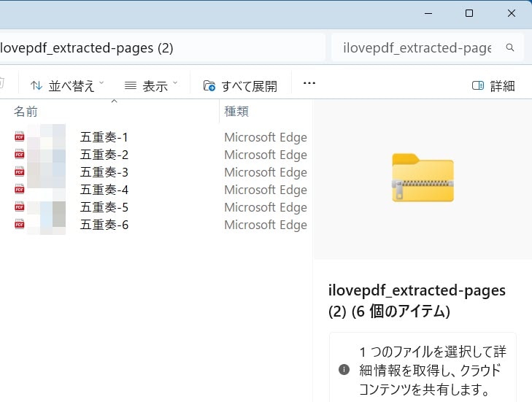Click the info icon in details pane
The height and width of the screenshot is (402, 532).
pyautogui.click(x=344, y=370)
